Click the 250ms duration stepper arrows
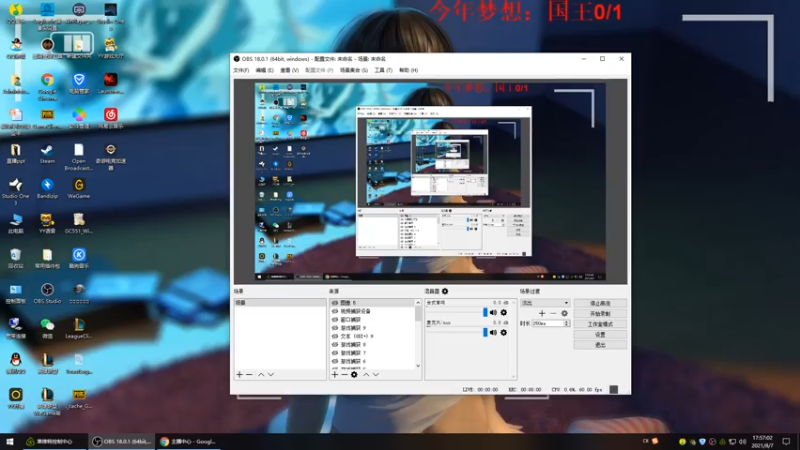 [x=566, y=323]
